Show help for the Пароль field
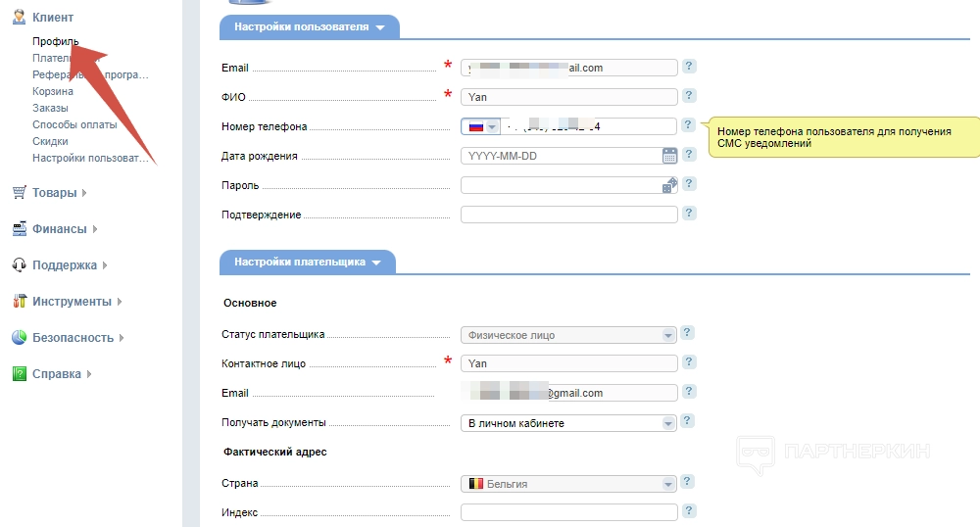Image resolution: width=980 pixels, height=527 pixels. (x=689, y=183)
